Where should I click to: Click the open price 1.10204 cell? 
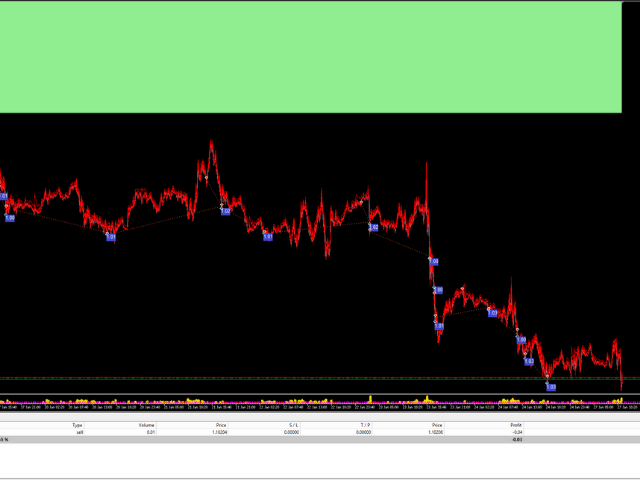[x=220, y=432]
